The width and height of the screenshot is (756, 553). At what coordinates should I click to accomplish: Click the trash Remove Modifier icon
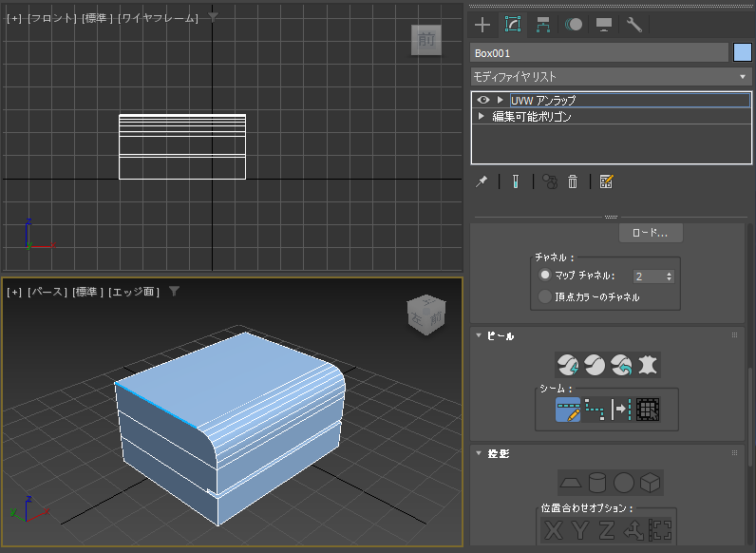pos(573,181)
